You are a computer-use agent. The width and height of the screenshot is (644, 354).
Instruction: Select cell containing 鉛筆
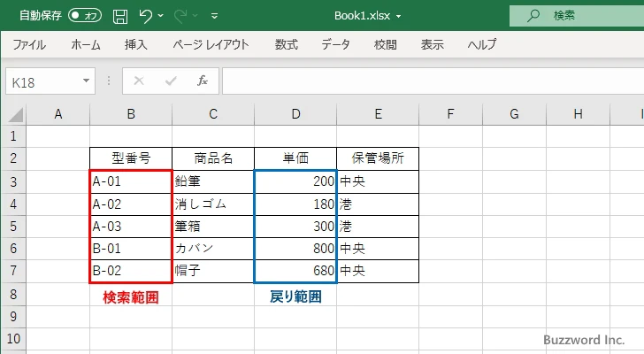tap(213, 181)
